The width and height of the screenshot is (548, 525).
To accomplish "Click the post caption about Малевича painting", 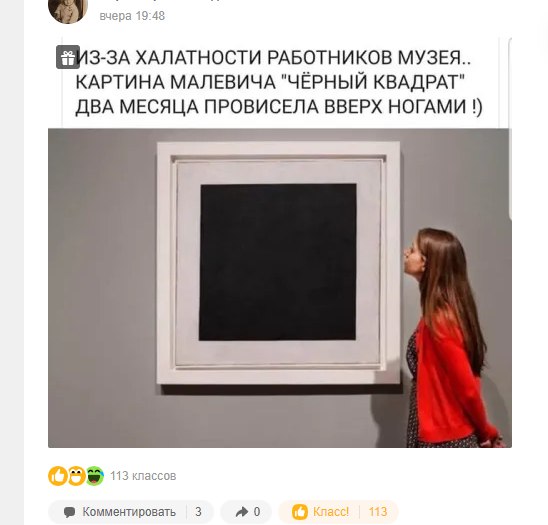I will pyautogui.click(x=278, y=82).
